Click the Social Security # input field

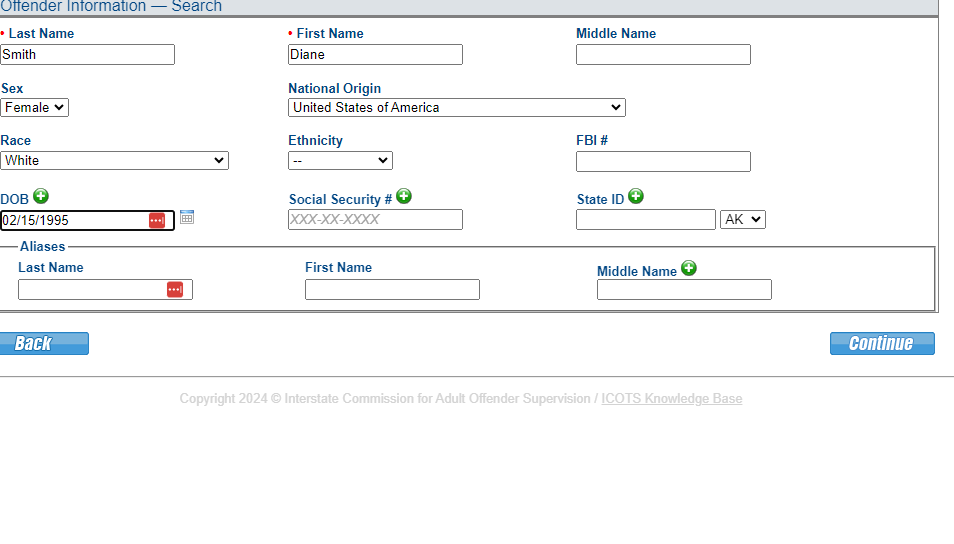pos(375,220)
